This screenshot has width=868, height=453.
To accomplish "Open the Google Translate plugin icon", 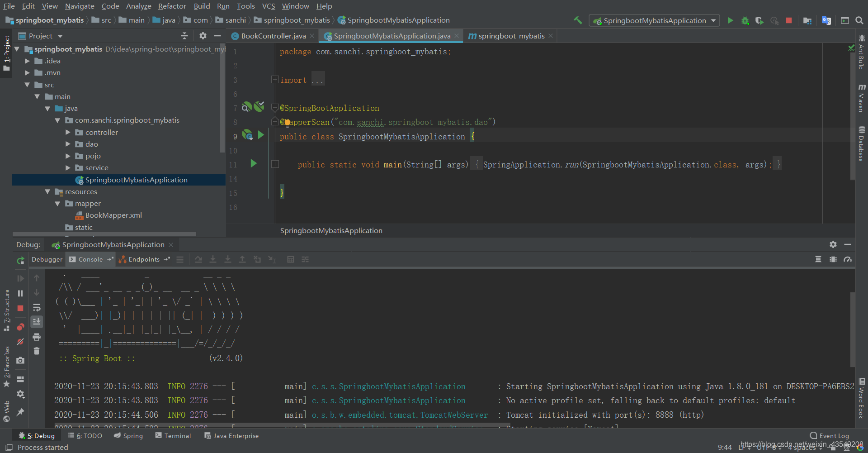I will 826,20.
